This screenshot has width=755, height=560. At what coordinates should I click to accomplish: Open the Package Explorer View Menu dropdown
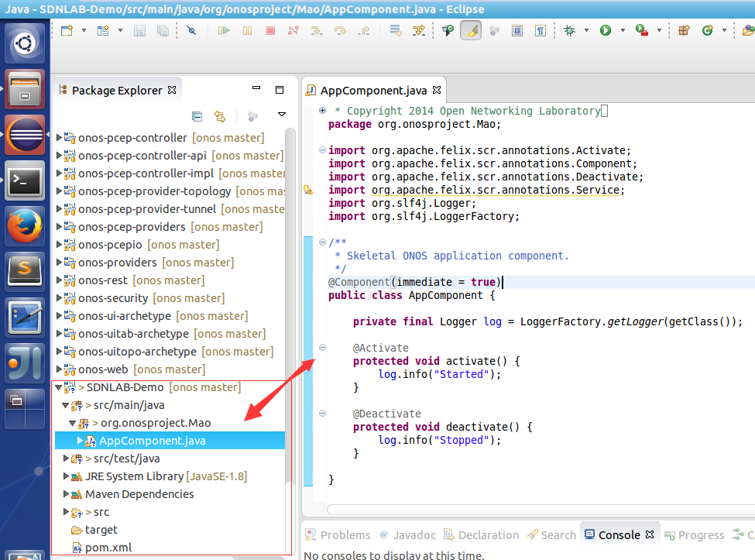click(282, 115)
